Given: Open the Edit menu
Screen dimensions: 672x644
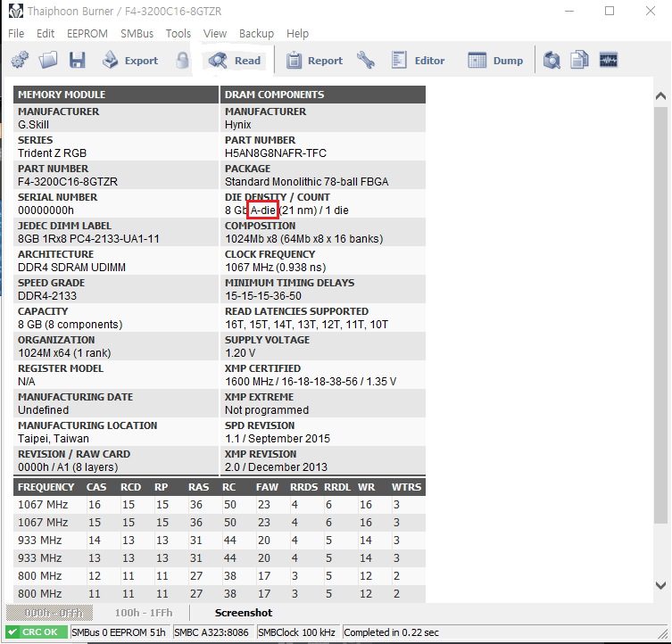Looking at the screenshot, I should point(46,33).
